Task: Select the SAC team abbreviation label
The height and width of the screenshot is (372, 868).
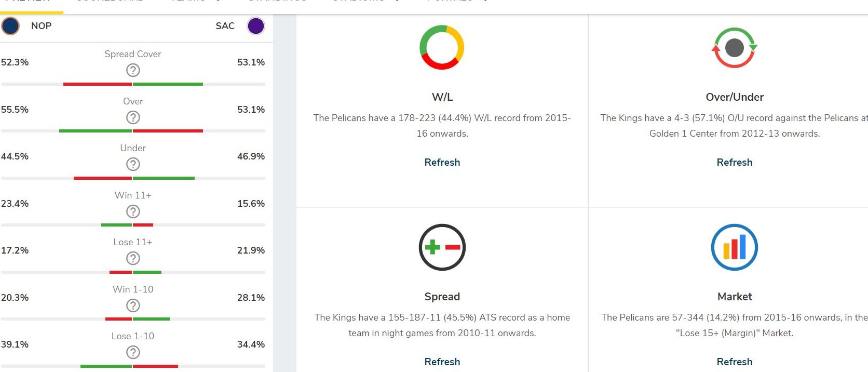Action: (x=225, y=26)
